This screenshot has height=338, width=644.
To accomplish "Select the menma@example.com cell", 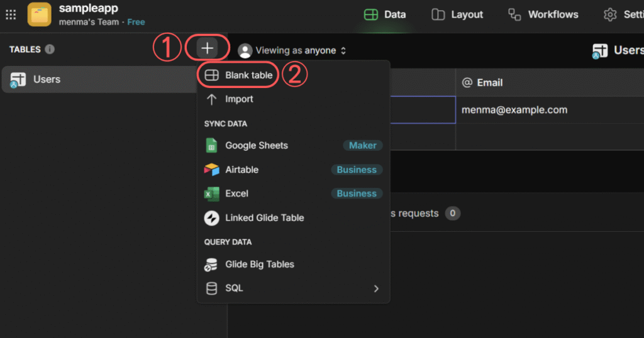I will [x=550, y=110].
